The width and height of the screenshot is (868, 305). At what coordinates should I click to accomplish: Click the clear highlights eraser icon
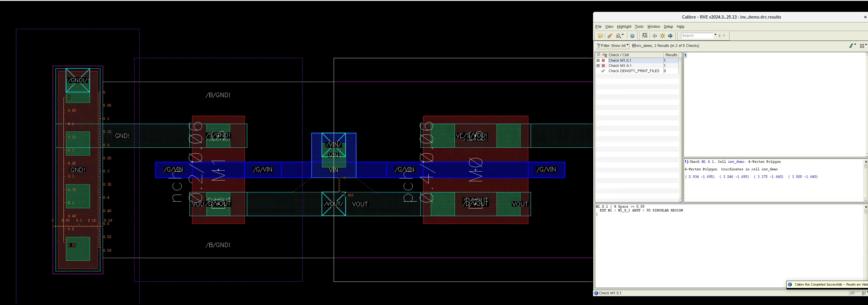[x=610, y=36]
